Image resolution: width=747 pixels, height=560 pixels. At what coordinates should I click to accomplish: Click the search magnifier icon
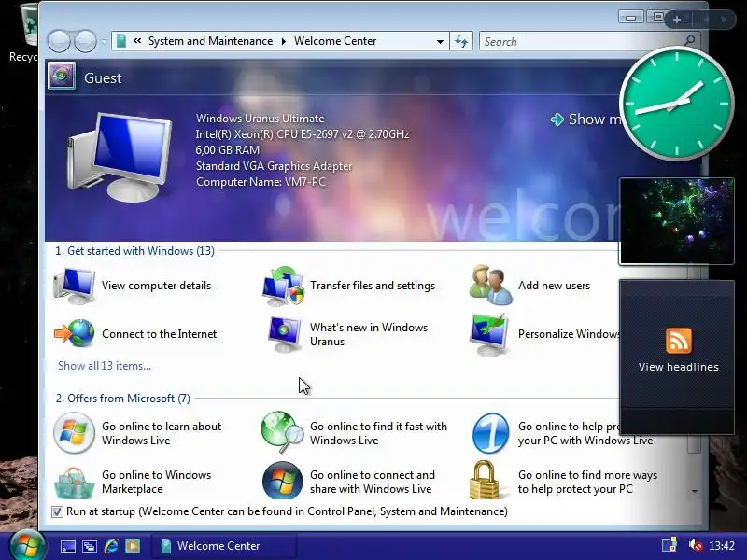(689, 41)
